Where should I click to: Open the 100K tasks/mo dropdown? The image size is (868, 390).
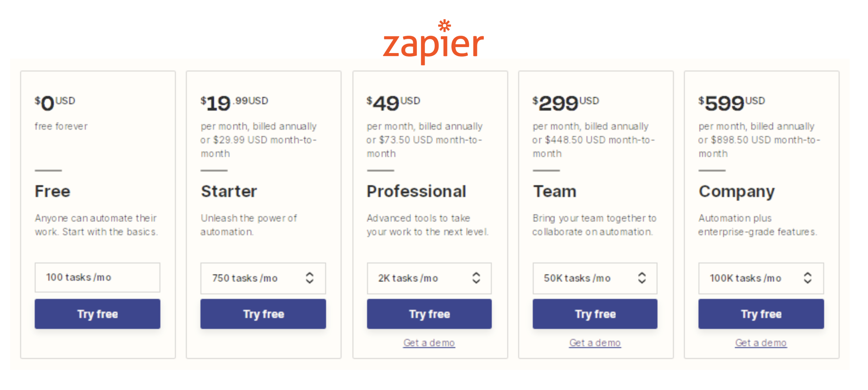click(761, 278)
